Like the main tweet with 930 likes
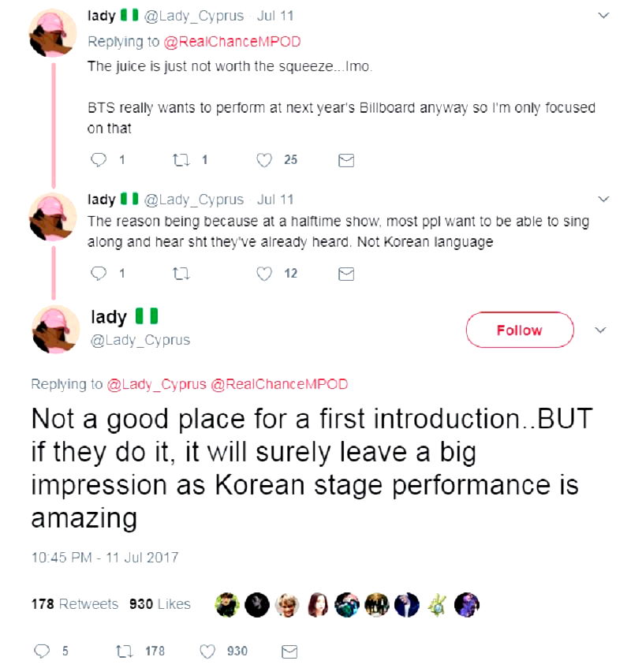631x672 pixels. pyautogui.click(x=208, y=651)
